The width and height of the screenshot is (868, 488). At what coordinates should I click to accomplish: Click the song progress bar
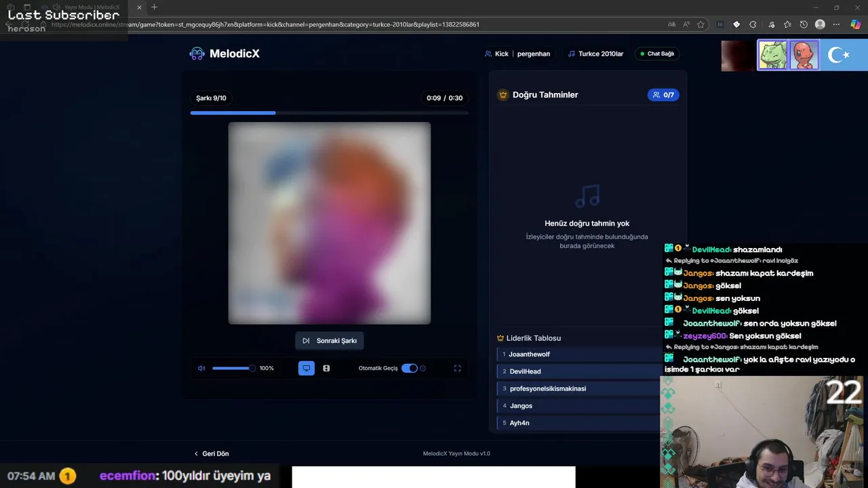pos(330,113)
